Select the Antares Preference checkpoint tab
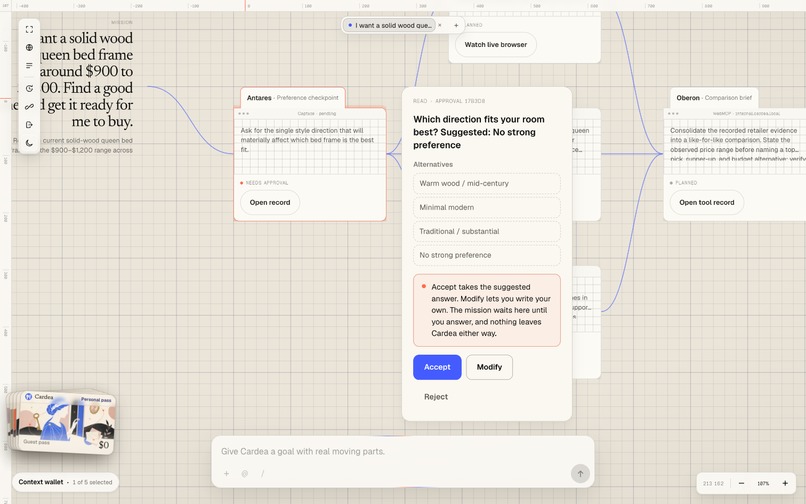This screenshot has height=504, width=806. point(292,98)
